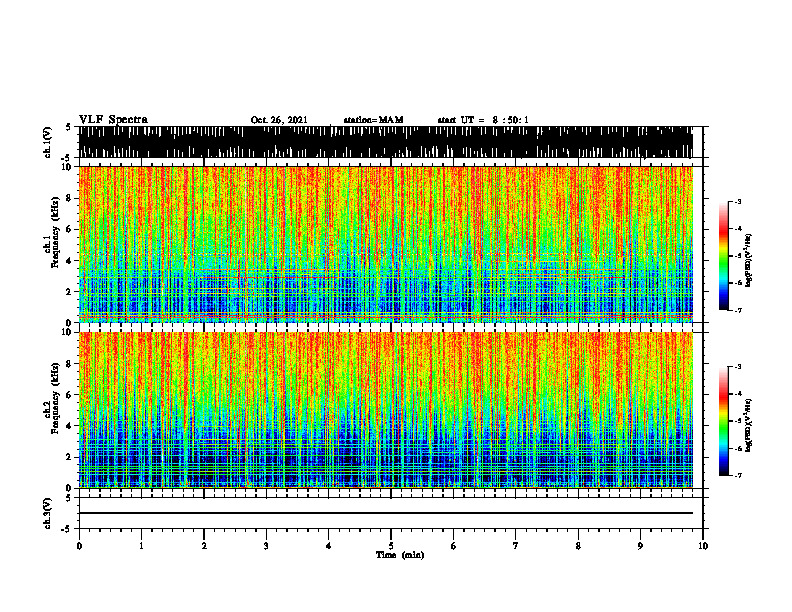The image size is (792, 612).
Task: Click the "station=MAM" label
Action: coord(373,120)
